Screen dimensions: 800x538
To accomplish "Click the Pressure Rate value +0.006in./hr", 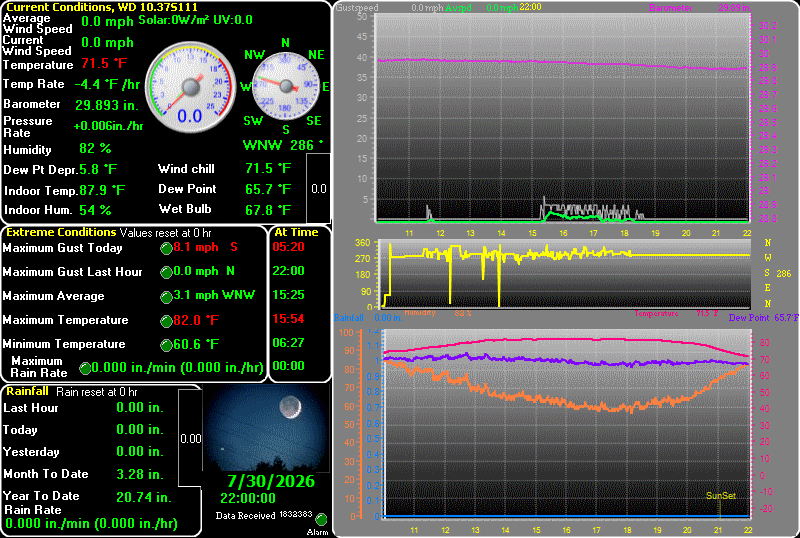I will [108, 127].
